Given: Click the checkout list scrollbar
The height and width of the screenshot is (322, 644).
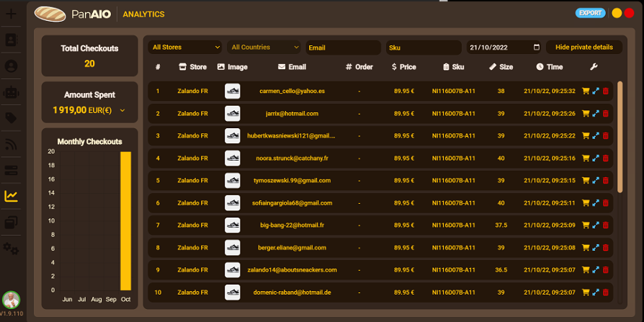Looking at the screenshot, I should click(620, 137).
